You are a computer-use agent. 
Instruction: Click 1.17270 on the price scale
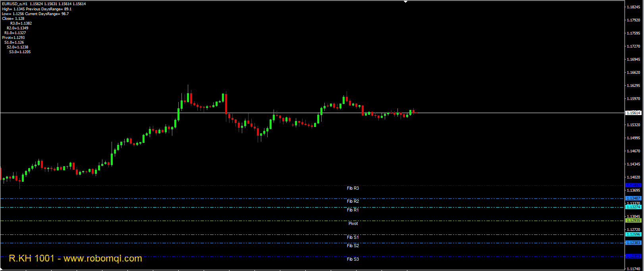coord(633,46)
